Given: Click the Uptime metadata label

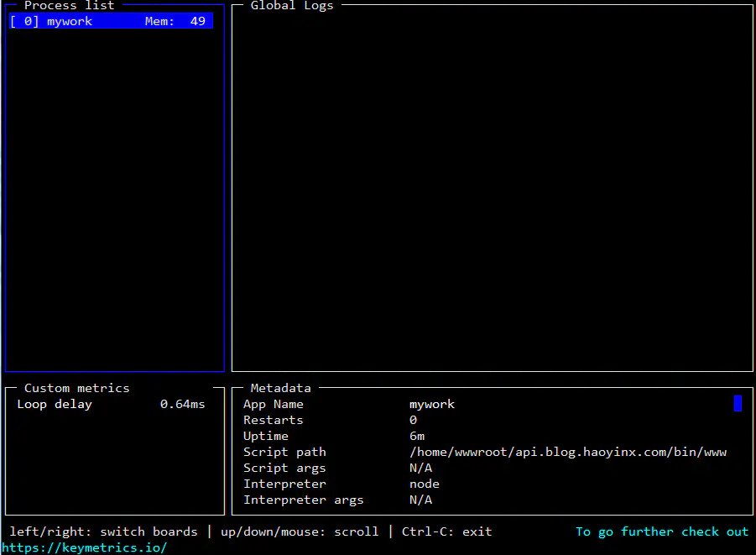Looking at the screenshot, I should pyautogui.click(x=266, y=437).
